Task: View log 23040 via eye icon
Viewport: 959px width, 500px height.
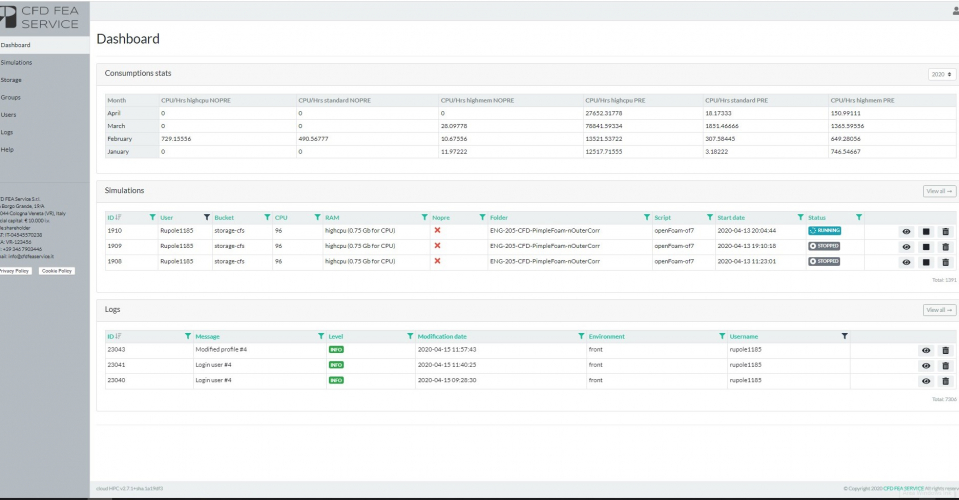Action: pyautogui.click(x=926, y=381)
